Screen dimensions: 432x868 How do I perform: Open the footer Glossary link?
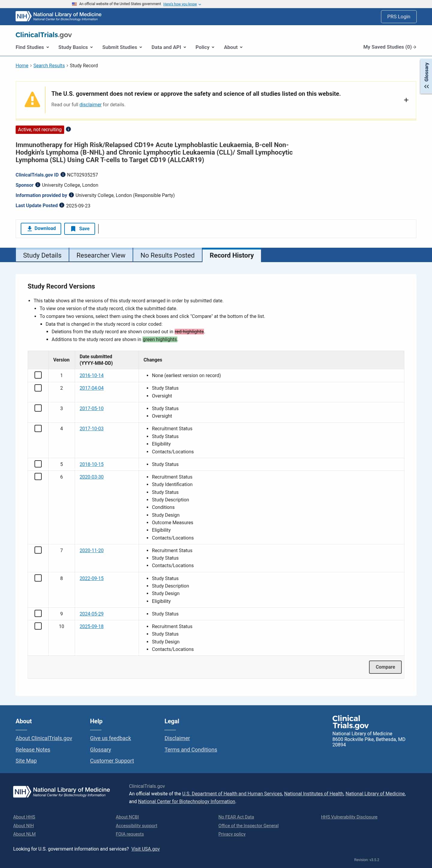(100, 749)
